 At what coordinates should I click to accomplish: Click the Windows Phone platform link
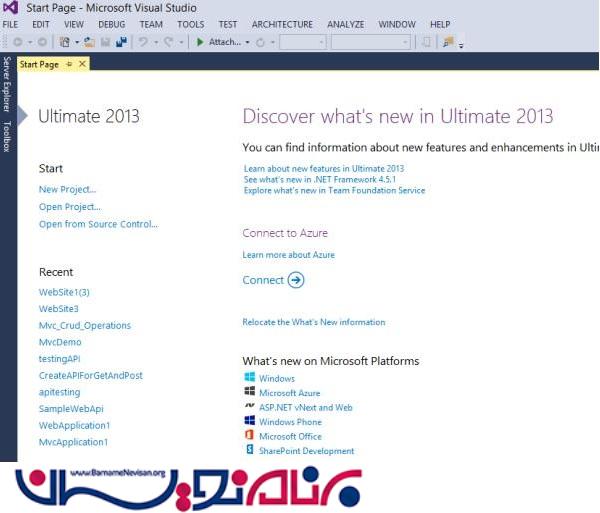click(x=290, y=422)
